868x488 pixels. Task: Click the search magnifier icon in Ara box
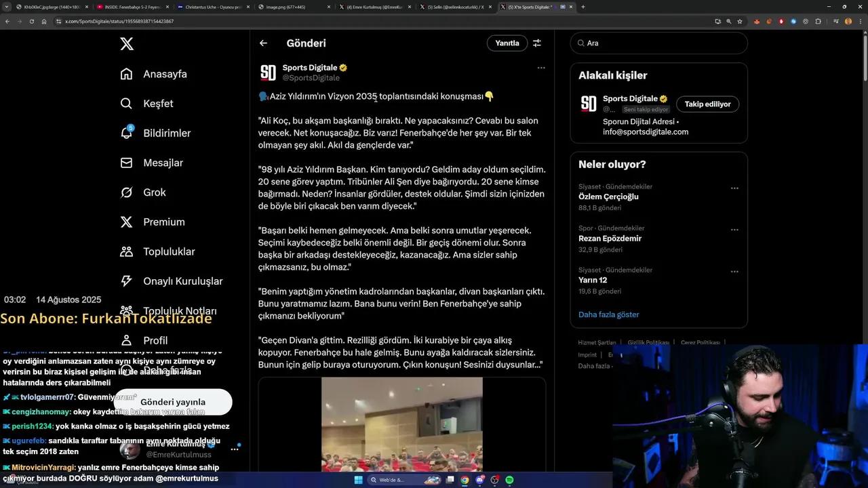tap(581, 43)
